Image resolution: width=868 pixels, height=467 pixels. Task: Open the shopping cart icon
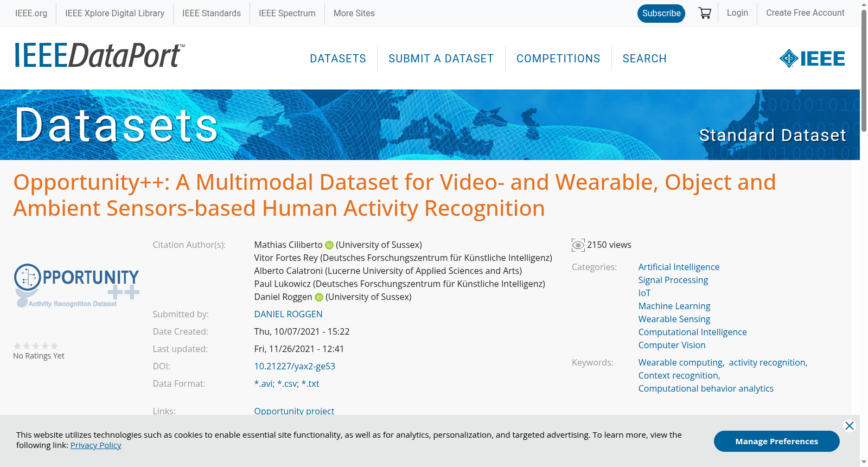point(705,13)
